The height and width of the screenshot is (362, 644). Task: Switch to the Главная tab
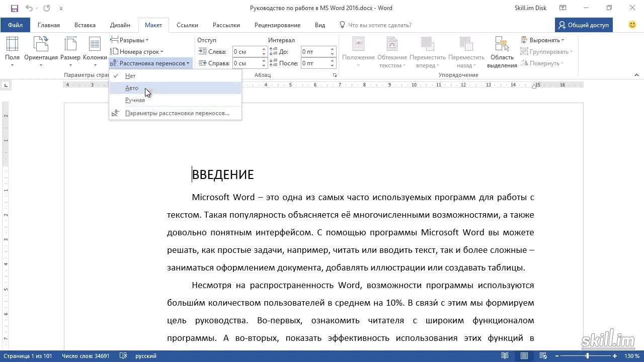coord(49,25)
